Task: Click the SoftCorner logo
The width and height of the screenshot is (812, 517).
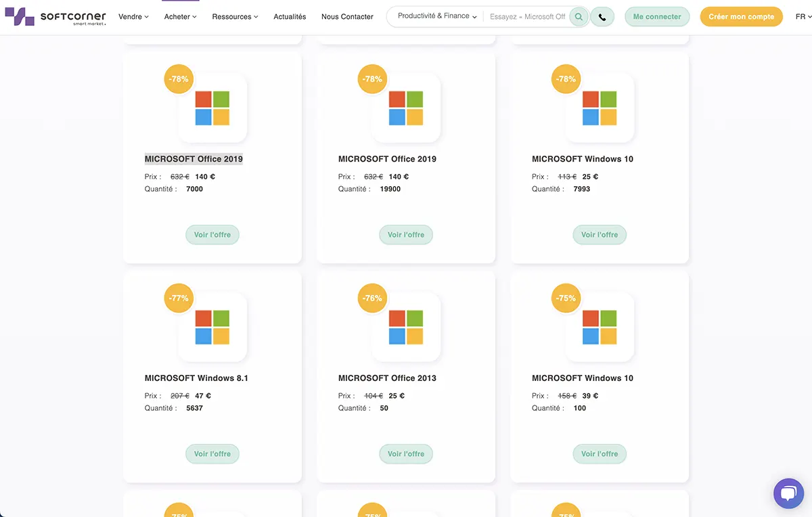Action: click(55, 17)
